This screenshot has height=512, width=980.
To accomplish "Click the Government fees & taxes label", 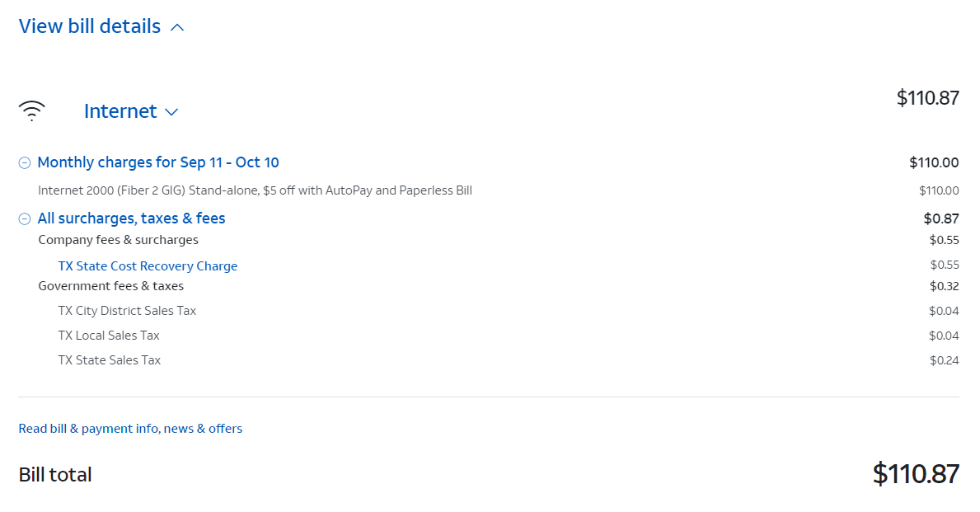I will click(110, 286).
